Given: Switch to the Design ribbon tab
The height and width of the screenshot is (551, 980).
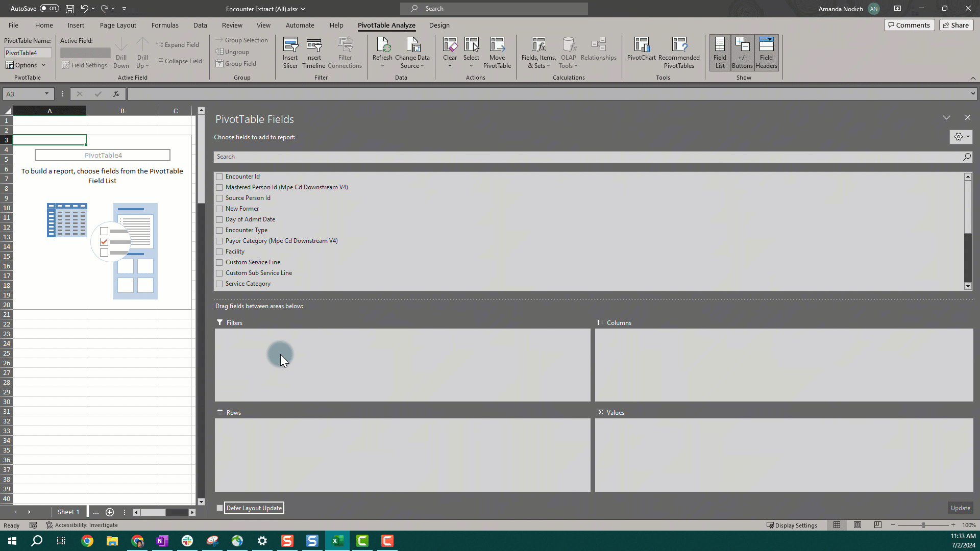Looking at the screenshot, I should click(439, 25).
